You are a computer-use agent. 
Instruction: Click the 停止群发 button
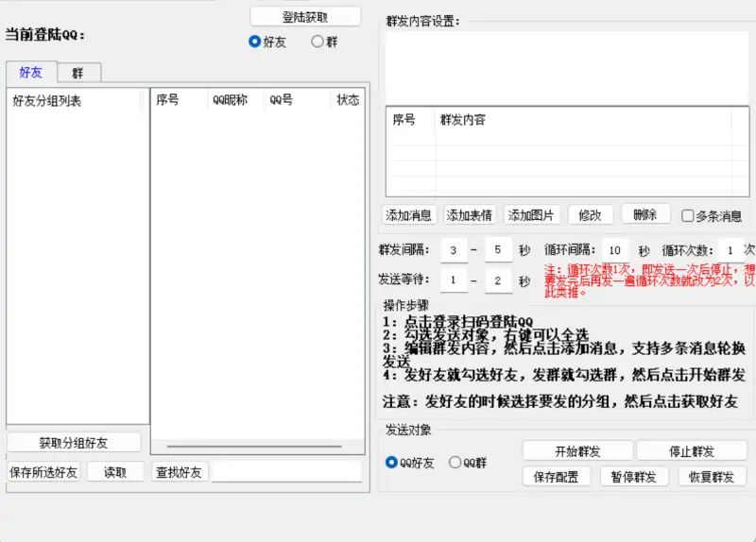[692, 451]
